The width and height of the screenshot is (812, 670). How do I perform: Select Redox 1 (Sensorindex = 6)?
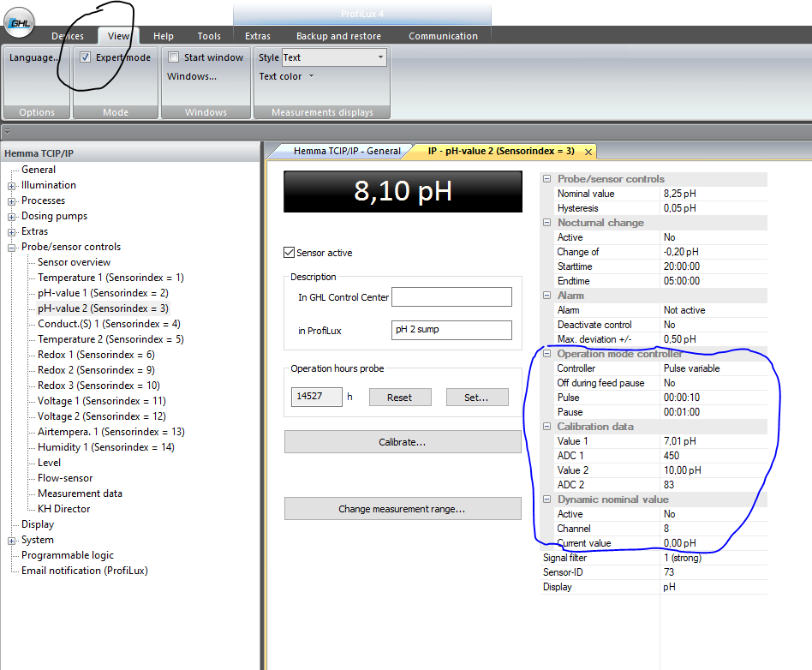96,355
